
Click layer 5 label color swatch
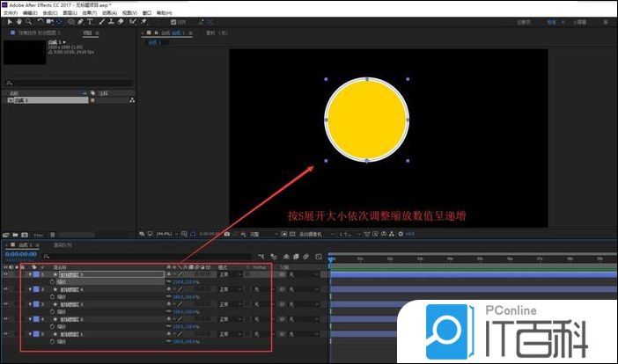pyautogui.click(x=35, y=334)
